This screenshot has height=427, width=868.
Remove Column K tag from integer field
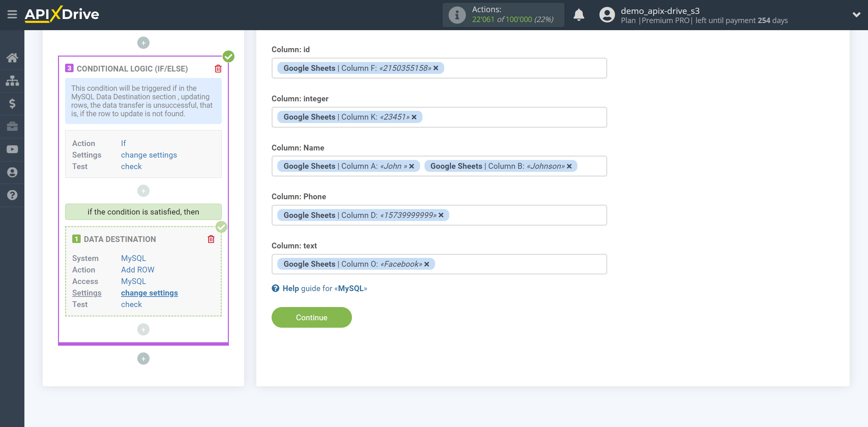click(x=414, y=117)
